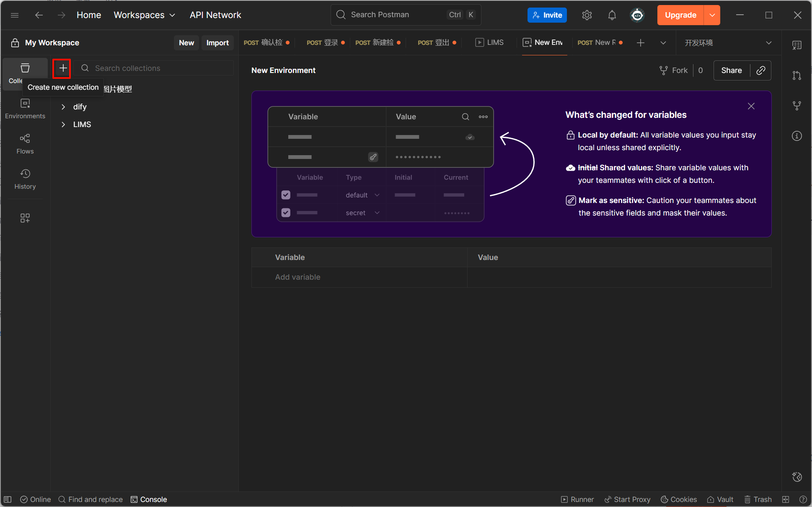
Task: Open the Trash in status bar
Action: click(x=758, y=499)
